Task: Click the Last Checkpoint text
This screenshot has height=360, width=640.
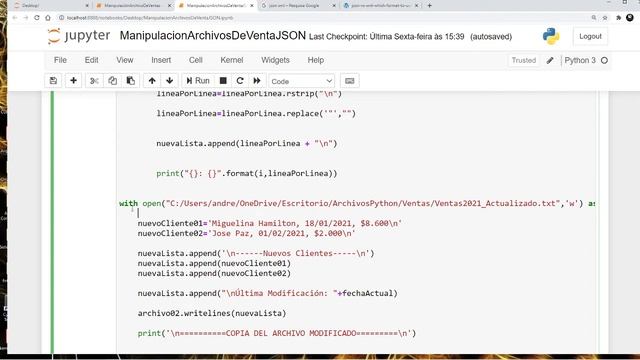Action: (387, 37)
